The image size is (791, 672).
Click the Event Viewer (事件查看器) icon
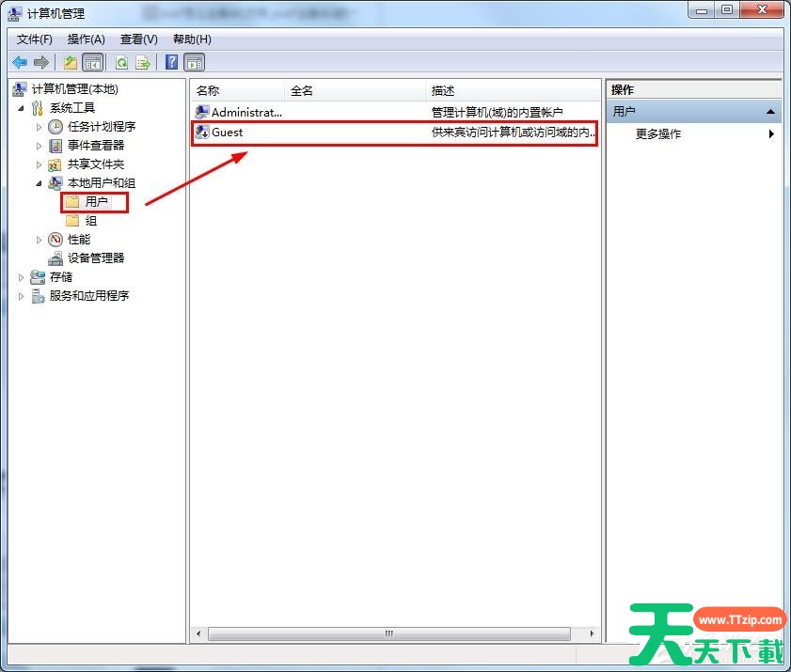tap(55, 146)
